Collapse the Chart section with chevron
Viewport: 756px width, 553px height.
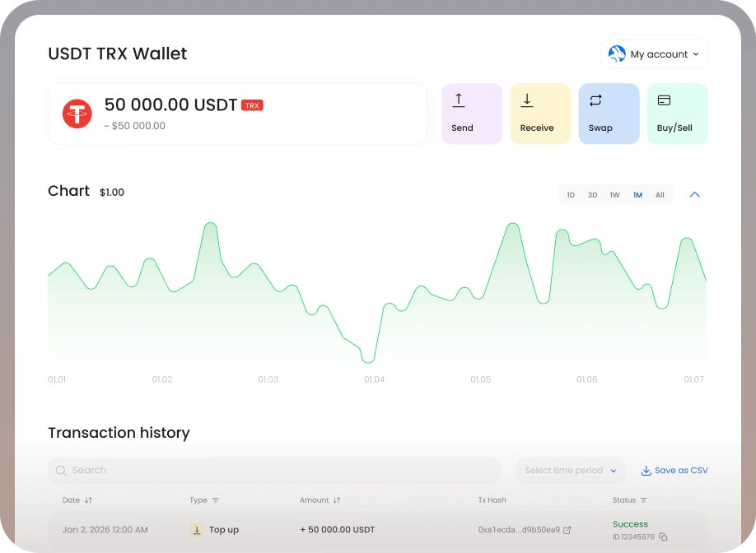pos(694,195)
